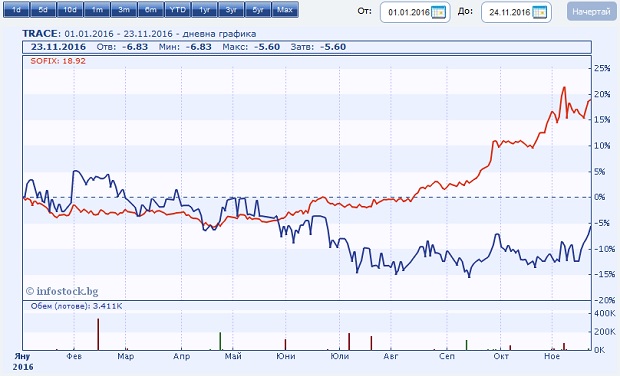This screenshot has width=620, height=376.
Task: Set chart range to 3yr
Action: (231, 10)
